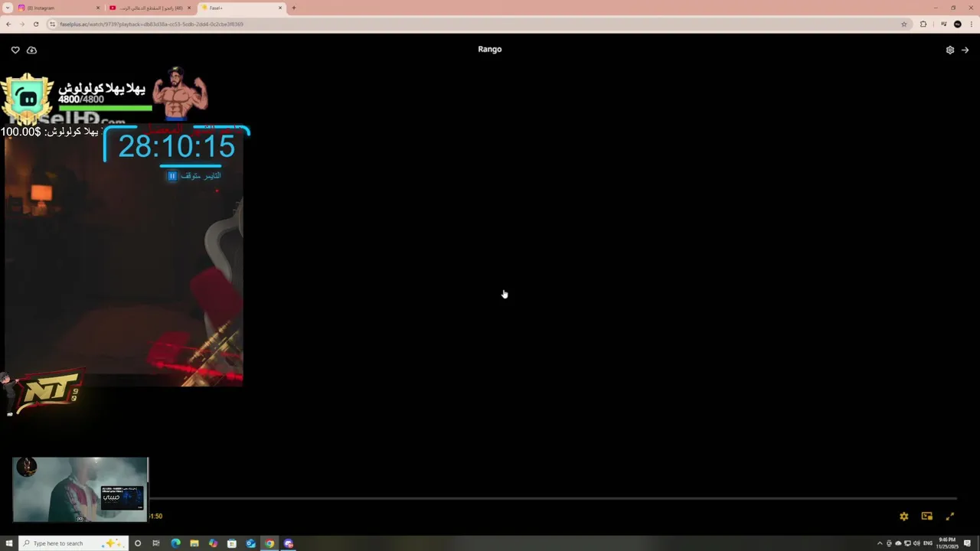Bookmark this page with star icon

coord(904,24)
